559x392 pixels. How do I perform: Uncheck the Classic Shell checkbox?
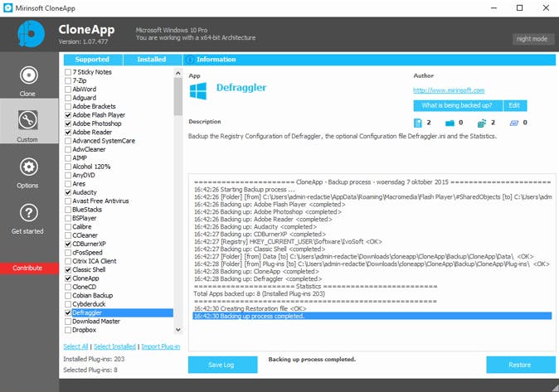(x=68, y=270)
